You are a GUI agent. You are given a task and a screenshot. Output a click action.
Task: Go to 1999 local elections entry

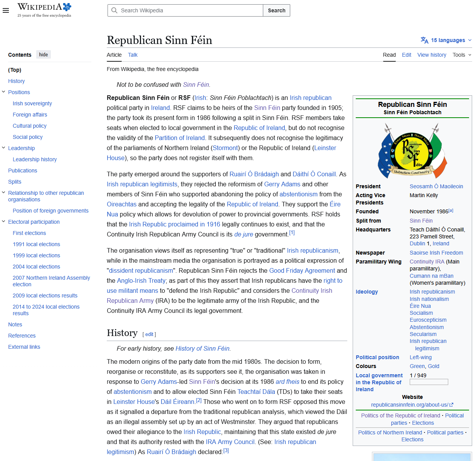click(x=36, y=255)
